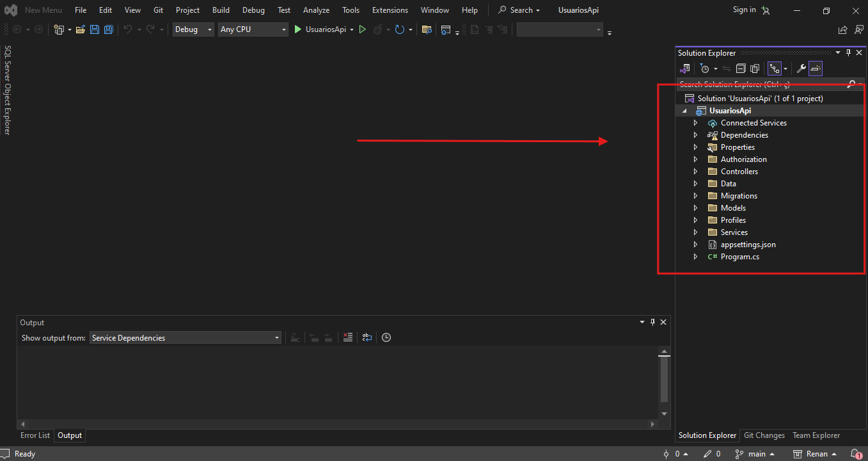This screenshot has width=868, height=461.
Task: Click the main branch in status bar
Action: click(x=755, y=454)
